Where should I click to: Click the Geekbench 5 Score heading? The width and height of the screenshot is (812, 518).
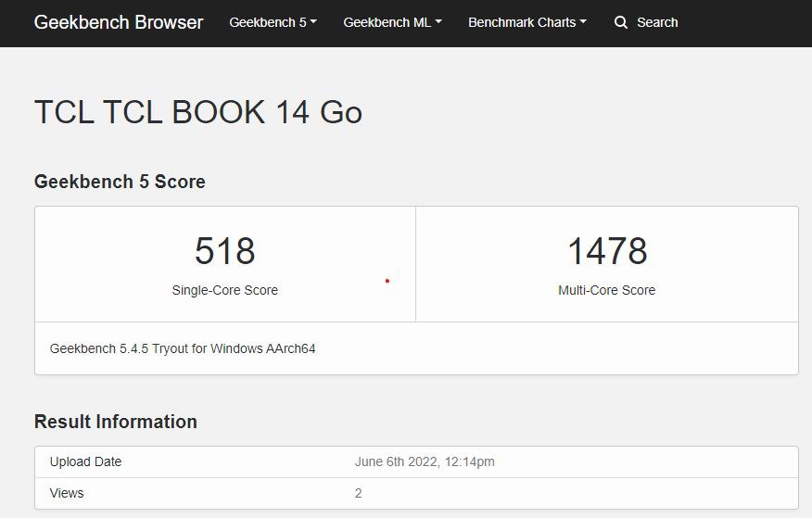point(120,182)
